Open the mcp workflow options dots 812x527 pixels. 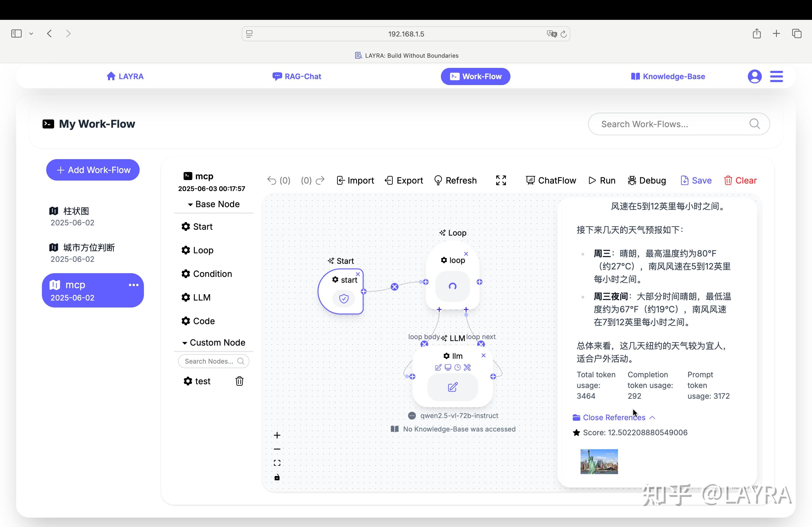pos(133,285)
